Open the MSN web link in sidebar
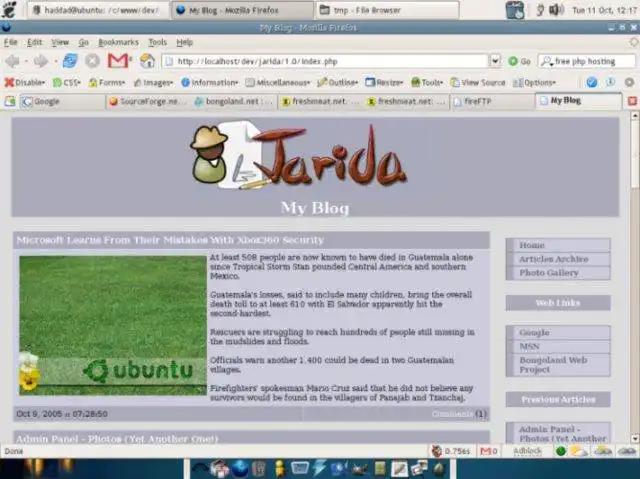This screenshot has height=479, width=640. [529, 346]
